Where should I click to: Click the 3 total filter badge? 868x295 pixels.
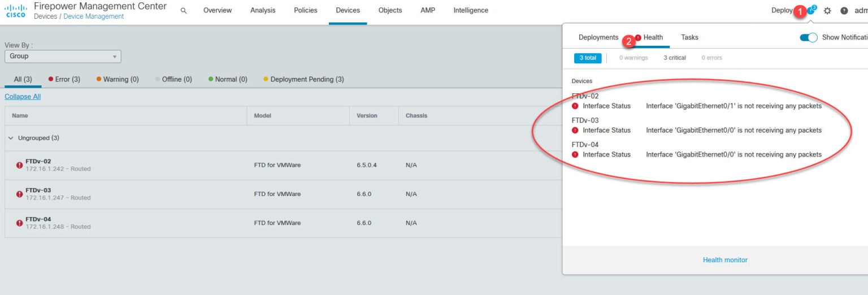587,58
